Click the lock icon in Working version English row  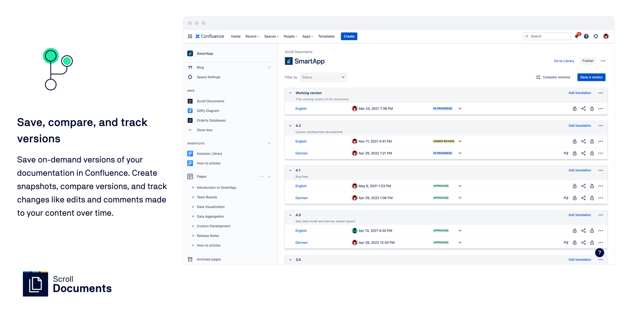tap(574, 109)
